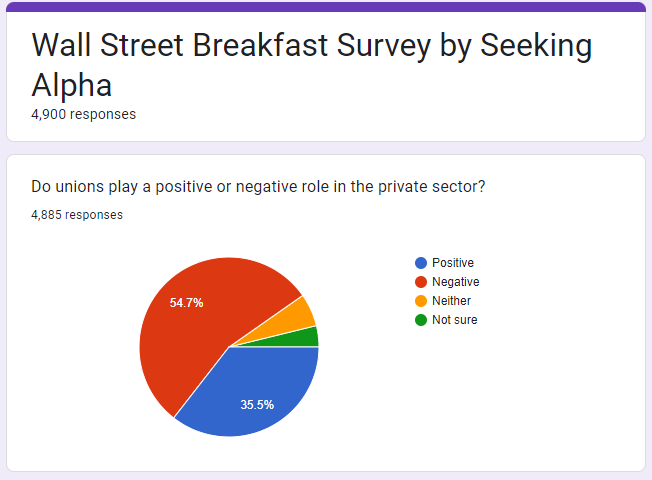Viewport: 652px width, 480px height.
Task: Click the 4,885 responses count
Action: (x=77, y=215)
